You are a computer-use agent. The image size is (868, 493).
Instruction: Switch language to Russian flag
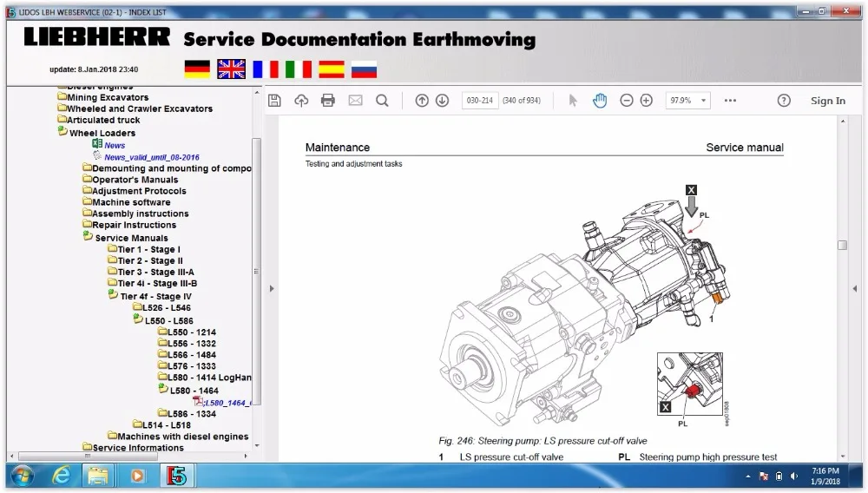(x=364, y=69)
